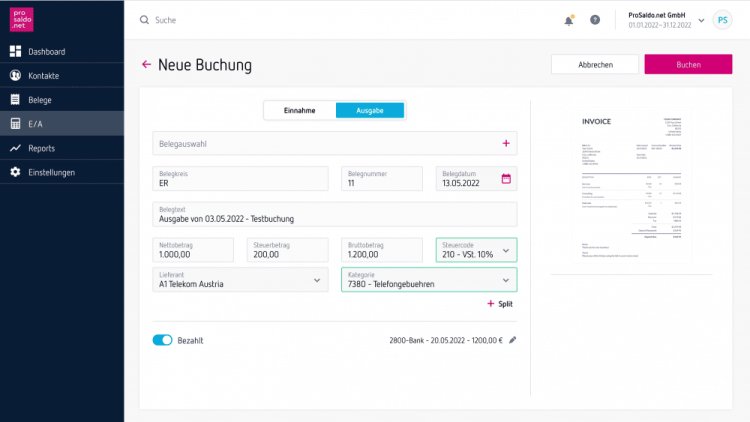This screenshot has width=750, height=422.
Task: Toggle the Bezahlt switch off
Action: (x=162, y=340)
